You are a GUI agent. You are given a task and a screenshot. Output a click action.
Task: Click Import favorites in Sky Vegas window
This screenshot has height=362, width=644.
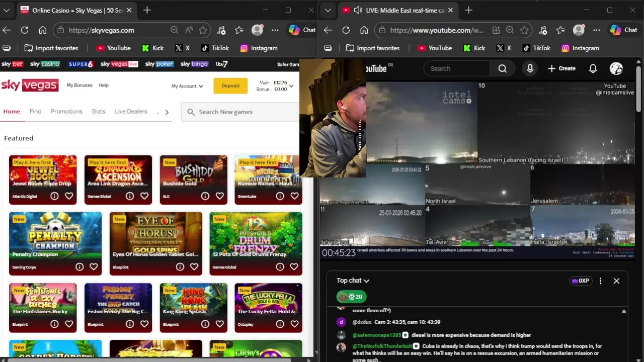pos(51,48)
